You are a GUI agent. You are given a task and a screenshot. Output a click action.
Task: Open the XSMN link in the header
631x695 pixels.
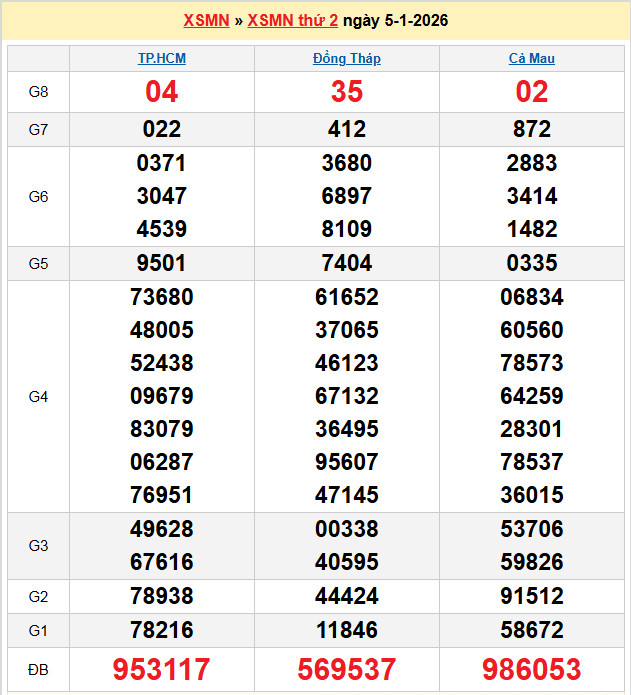[206, 21]
